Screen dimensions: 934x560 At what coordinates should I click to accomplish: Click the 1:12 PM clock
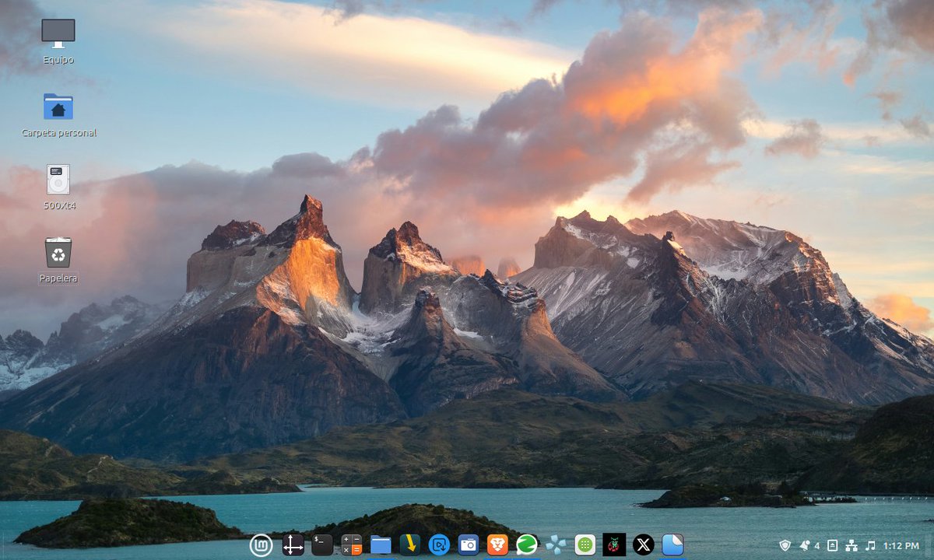coord(901,545)
